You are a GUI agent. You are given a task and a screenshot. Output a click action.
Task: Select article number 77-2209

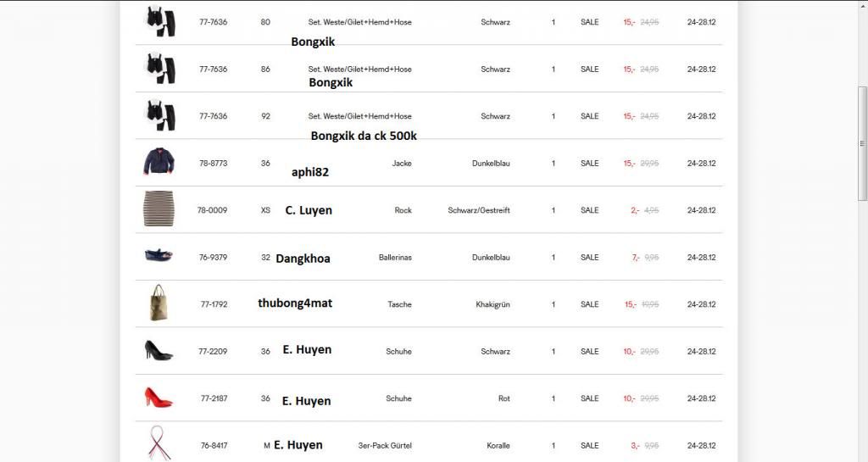click(213, 352)
